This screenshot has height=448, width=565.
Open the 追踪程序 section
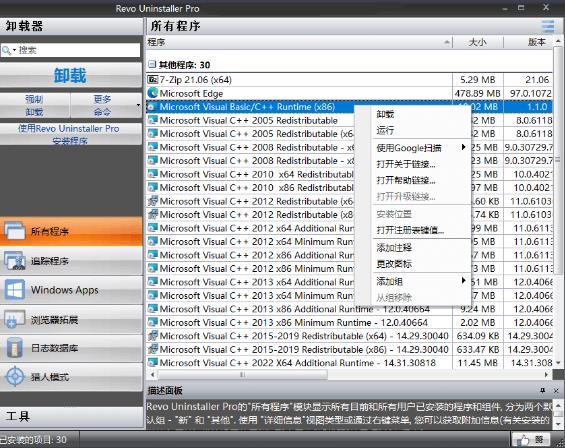tap(71, 261)
